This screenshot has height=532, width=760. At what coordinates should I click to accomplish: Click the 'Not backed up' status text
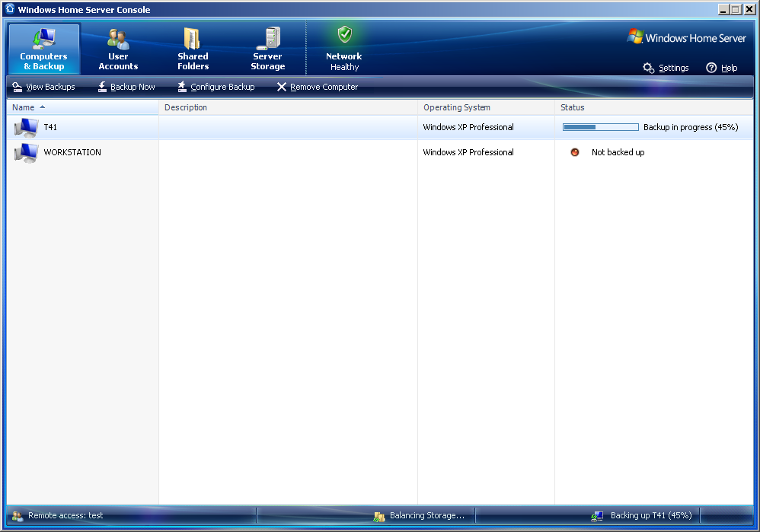[618, 152]
